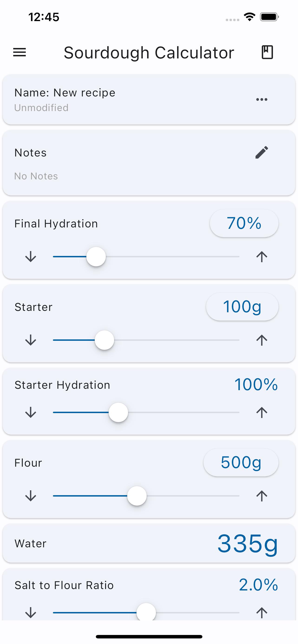Edit notes with the pencil icon
This screenshot has width=298, height=644.
point(262,152)
